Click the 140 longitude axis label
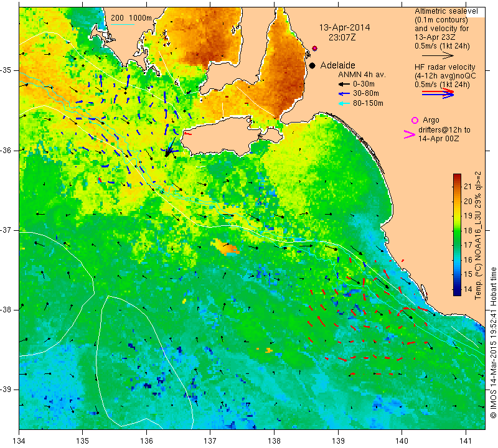Viewport: 498px width, 448px height. coord(402,441)
